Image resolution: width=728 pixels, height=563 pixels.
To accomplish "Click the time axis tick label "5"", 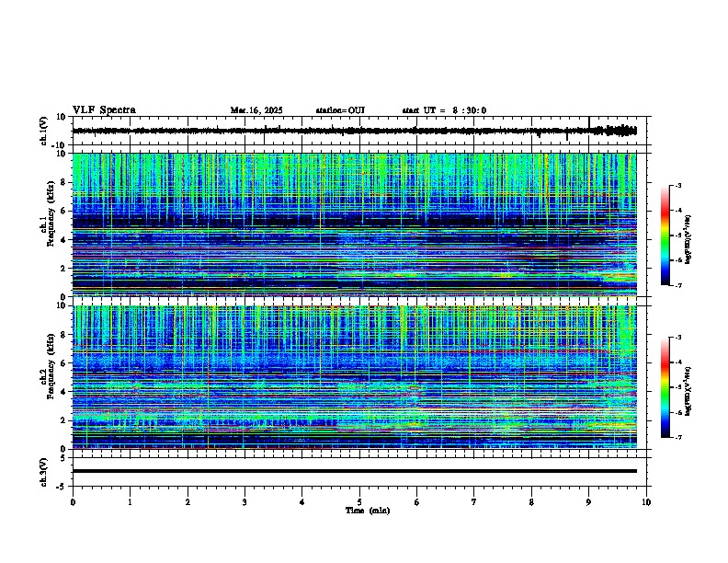I will click(x=359, y=502).
